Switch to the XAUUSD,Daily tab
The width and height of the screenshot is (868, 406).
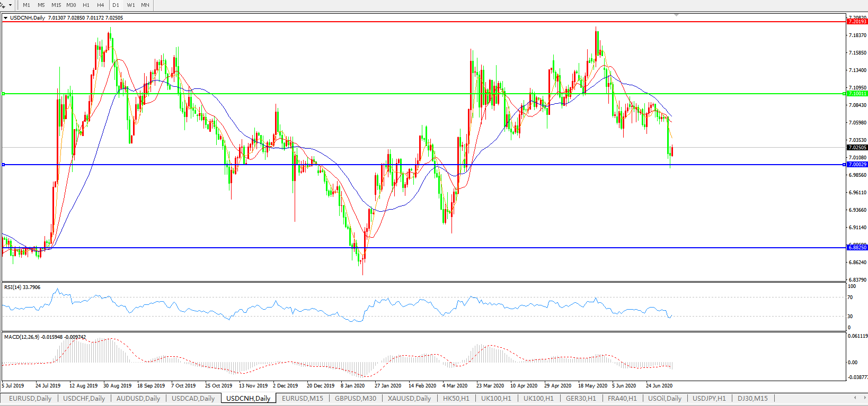click(x=409, y=398)
